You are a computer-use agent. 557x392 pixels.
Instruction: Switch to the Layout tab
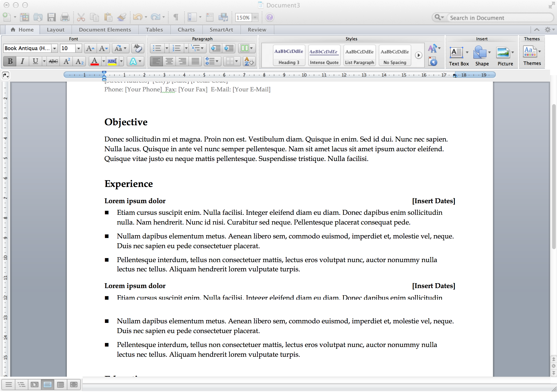tap(55, 30)
